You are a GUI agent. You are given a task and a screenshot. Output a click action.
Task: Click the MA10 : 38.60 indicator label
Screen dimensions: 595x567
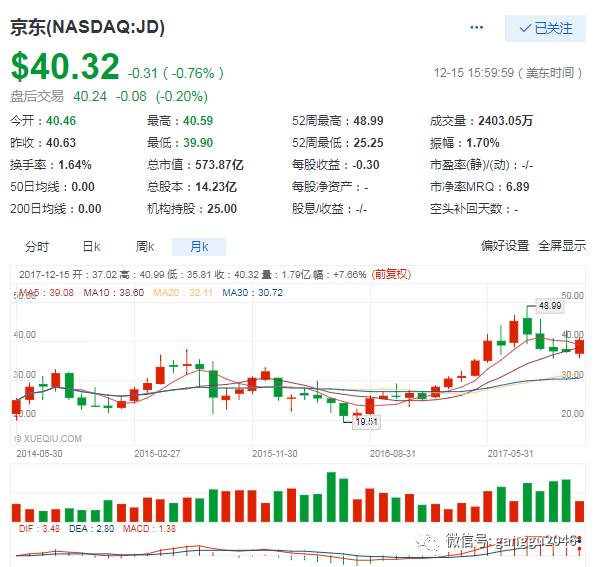coord(114,293)
